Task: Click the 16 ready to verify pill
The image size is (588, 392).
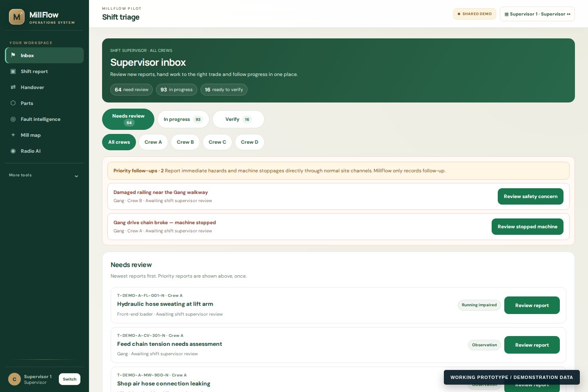Action: pos(224,90)
